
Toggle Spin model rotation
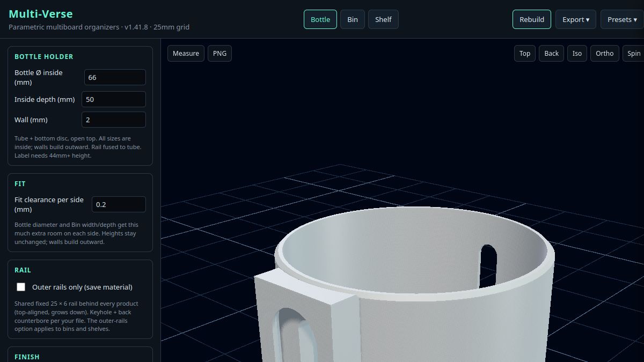[x=634, y=54]
